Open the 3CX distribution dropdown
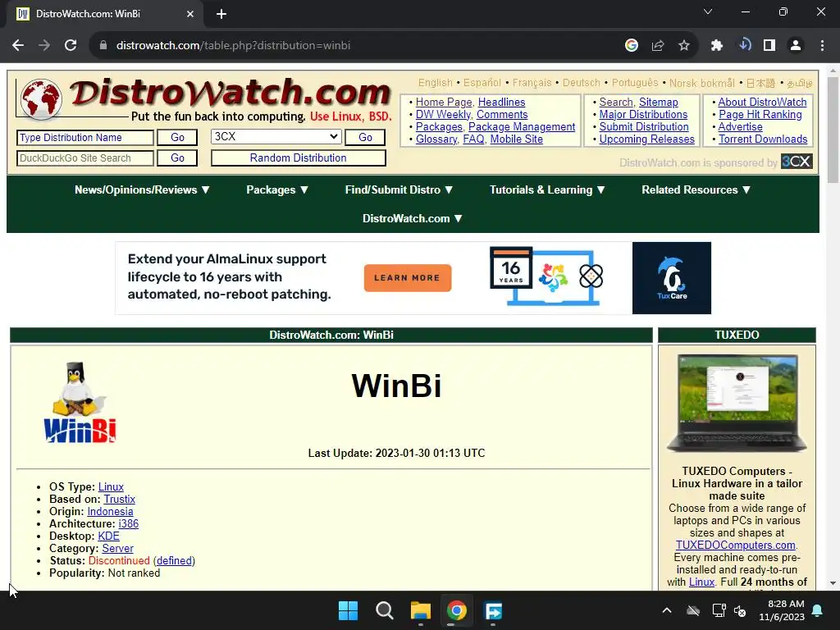This screenshot has height=630, width=840. point(276,137)
